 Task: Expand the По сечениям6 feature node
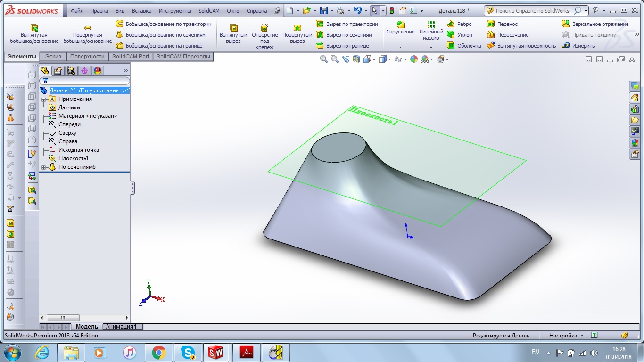(43, 167)
